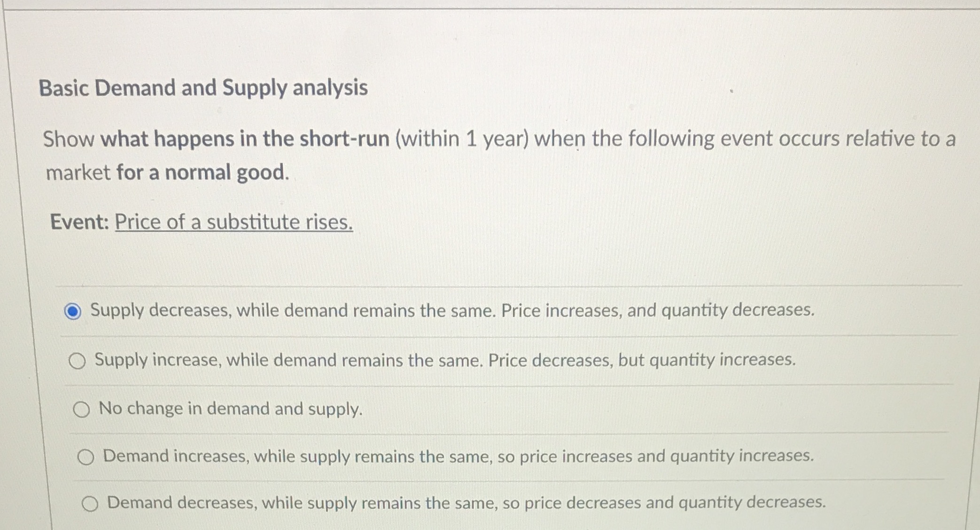Pick 'Demand increases, while supply remains the same'

(x=86, y=457)
